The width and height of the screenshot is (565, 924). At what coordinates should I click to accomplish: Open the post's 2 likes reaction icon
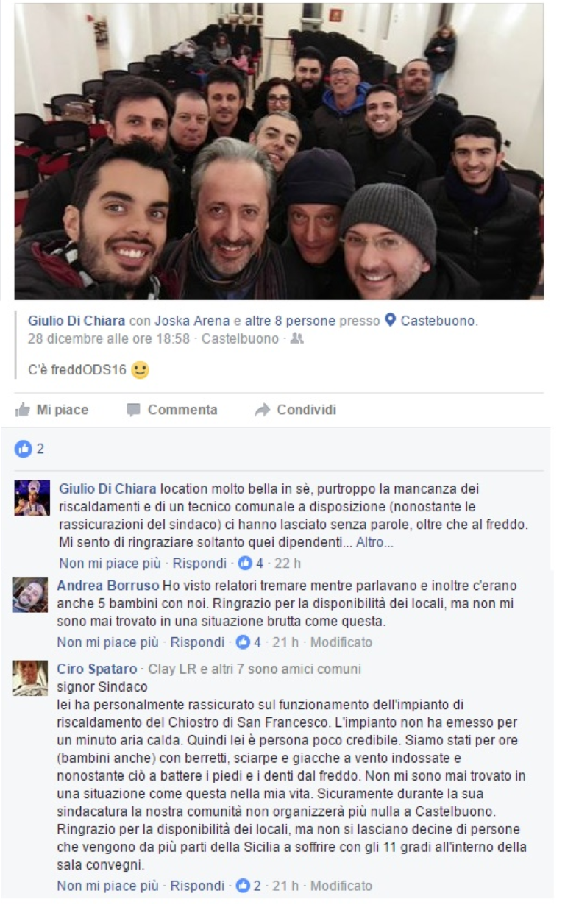(24, 449)
